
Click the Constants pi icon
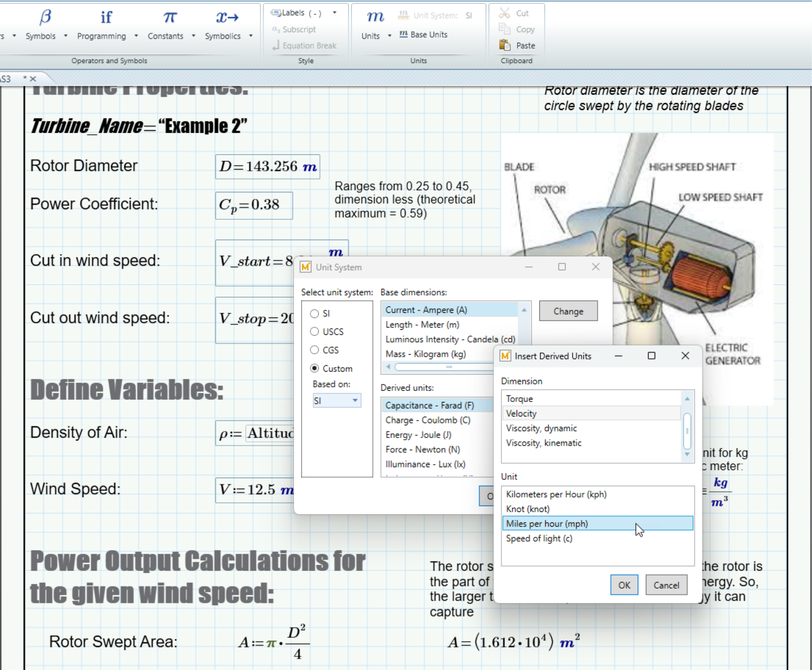tap(170, 17)
